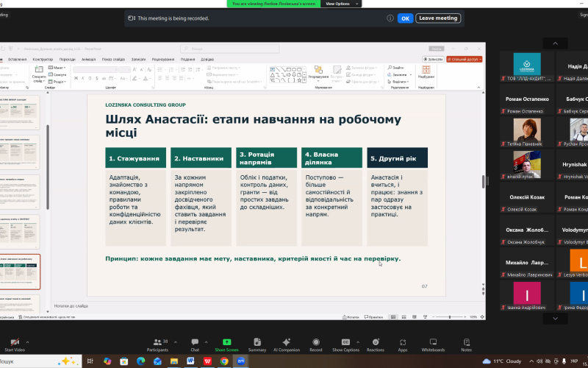Open Google Chrome from the taskbar

[224, 361]
